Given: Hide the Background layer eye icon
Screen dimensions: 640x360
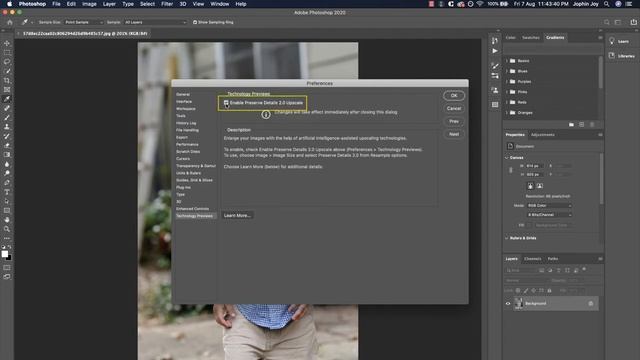Looking at the screenshot, I should click(508, 304).
